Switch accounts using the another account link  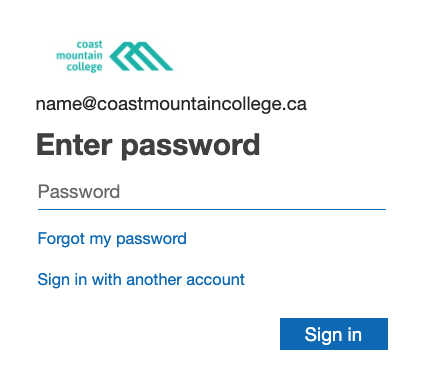coord(141,280)
